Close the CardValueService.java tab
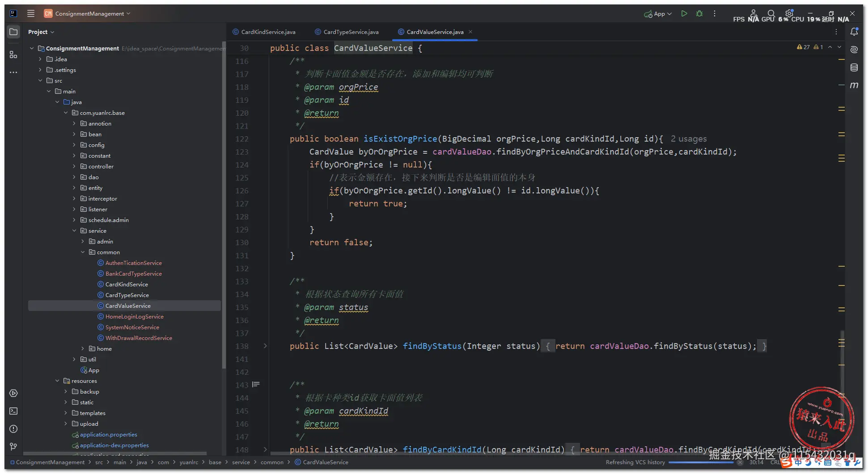 coord(470,32)
